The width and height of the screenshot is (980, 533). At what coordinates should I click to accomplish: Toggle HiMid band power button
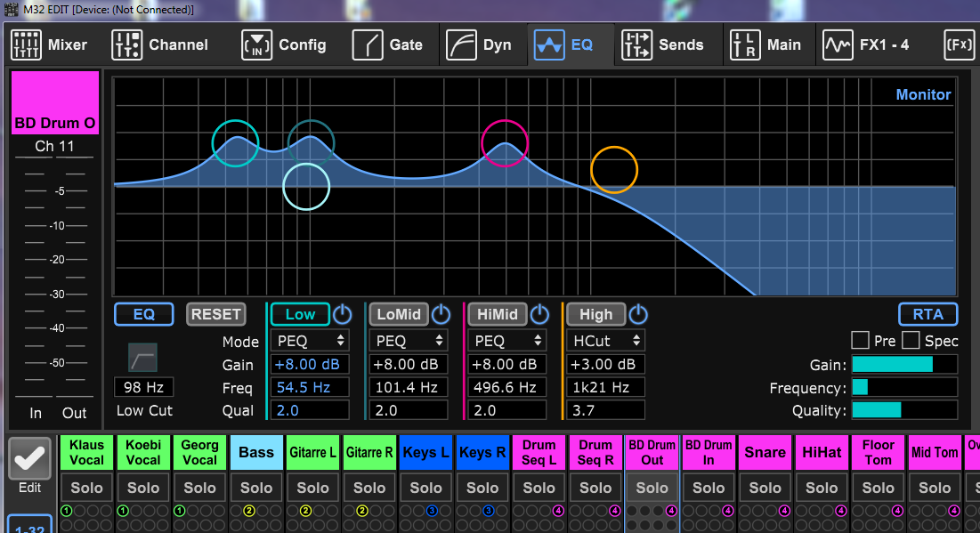[x=539, y=314]
